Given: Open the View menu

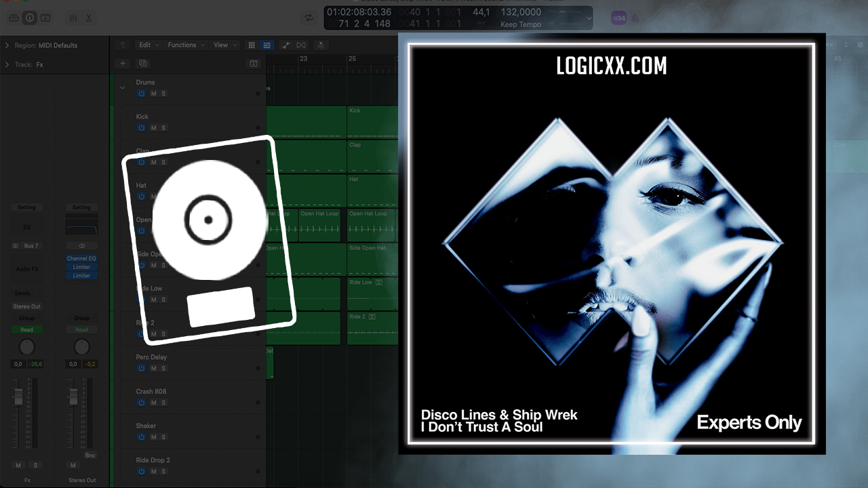Looking at the screenshot, I should [x=224, y=45].
